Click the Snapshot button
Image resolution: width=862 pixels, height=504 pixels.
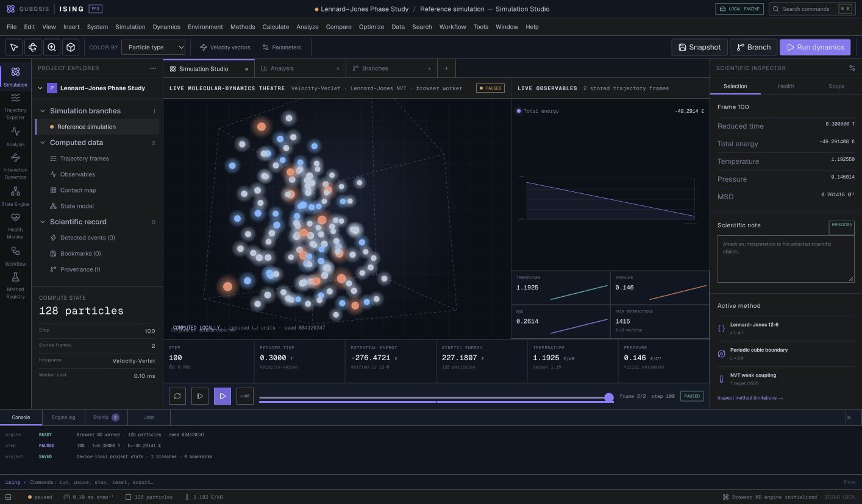(x=699, y=47)
